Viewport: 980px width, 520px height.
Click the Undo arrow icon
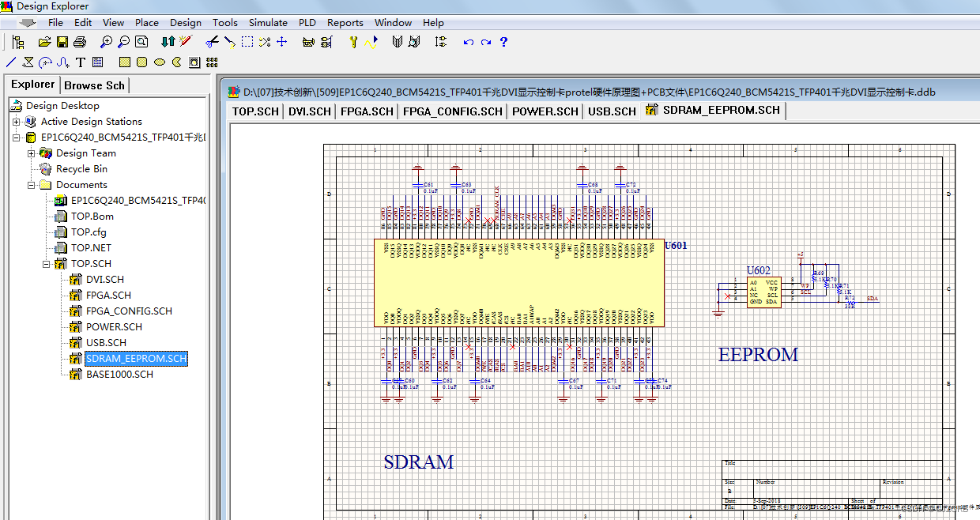[469, 43]
